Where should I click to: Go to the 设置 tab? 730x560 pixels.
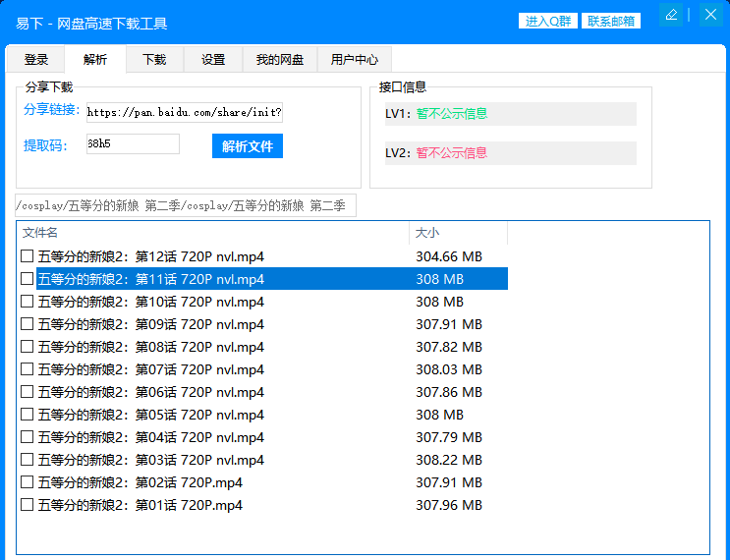click(213, 60)
